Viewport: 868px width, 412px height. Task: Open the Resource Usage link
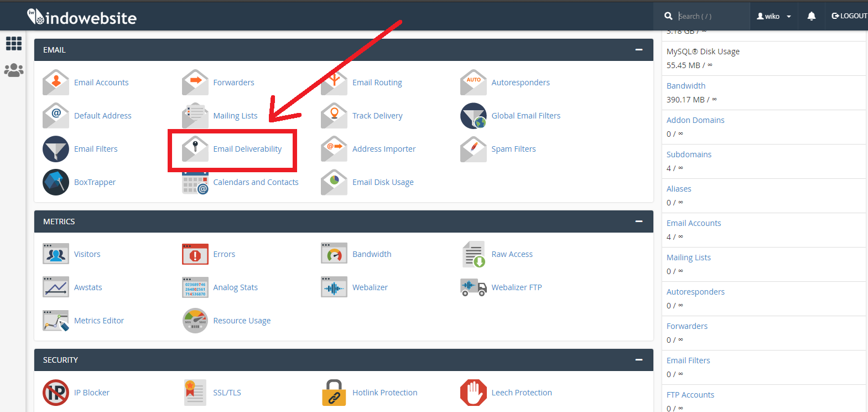click(242, 321)
